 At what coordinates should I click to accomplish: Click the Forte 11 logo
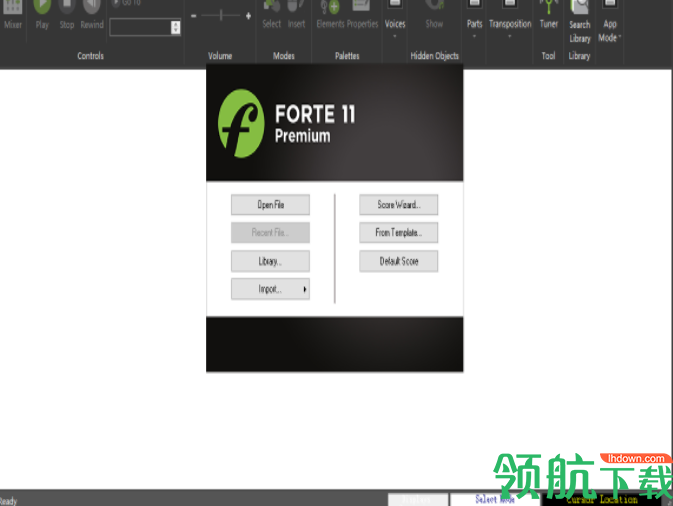241,124
